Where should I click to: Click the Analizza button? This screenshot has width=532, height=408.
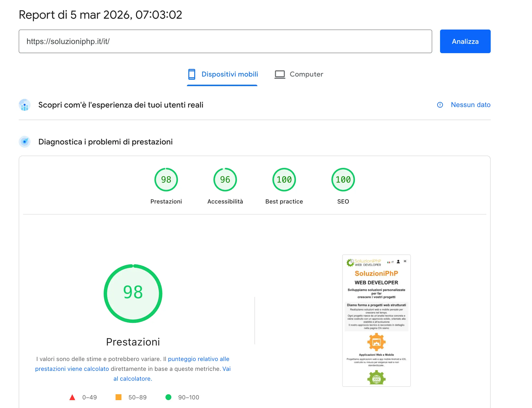[465, 41]
